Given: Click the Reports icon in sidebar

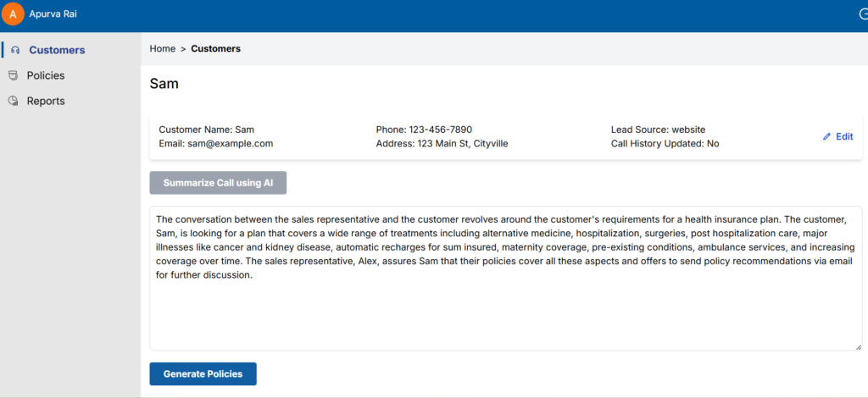Looking at the screenshot, I should [13, 101].
